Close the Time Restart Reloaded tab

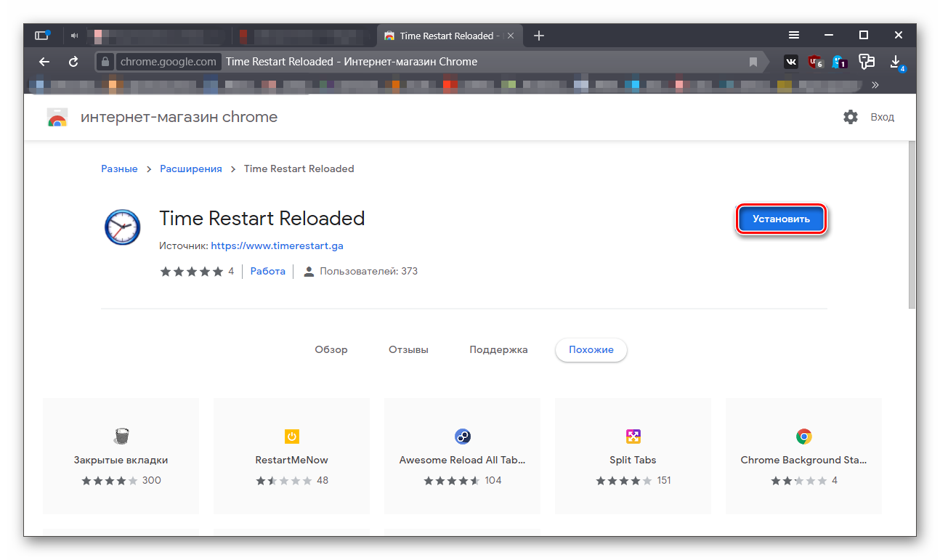pos(511,36)
